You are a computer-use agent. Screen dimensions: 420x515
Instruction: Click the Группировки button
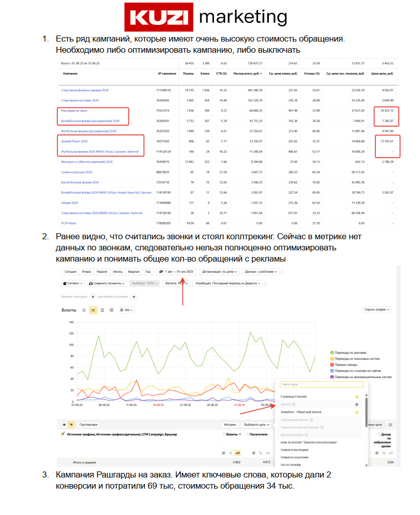pos(88,425)
